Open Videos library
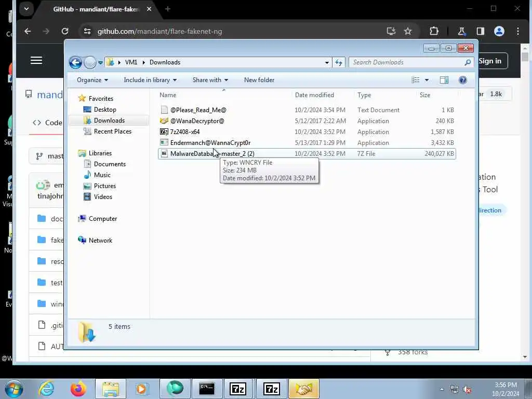The width and height of the screenshot is (532, 399). 103,196
